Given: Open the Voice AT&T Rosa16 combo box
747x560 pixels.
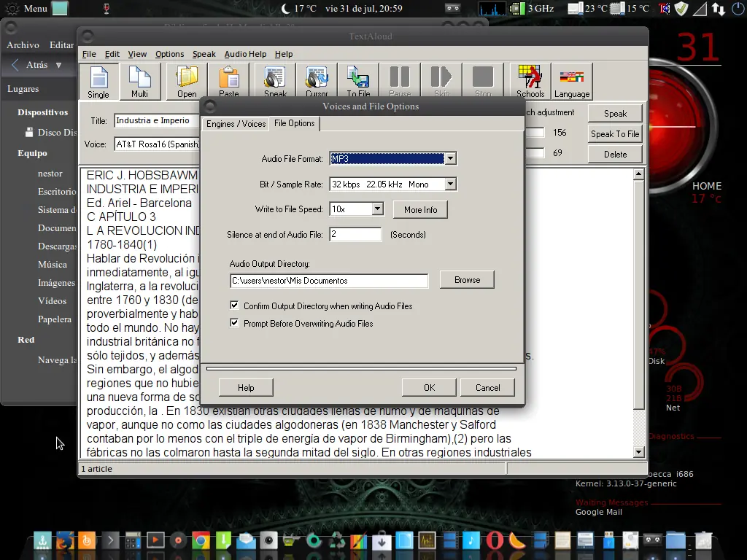Looking at the screenshot, I should (x=158, y=144).
